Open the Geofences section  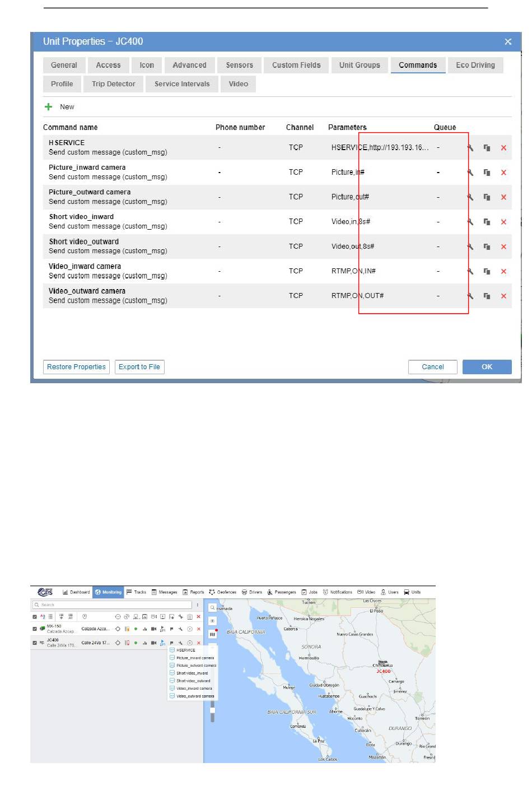point(223,592)
